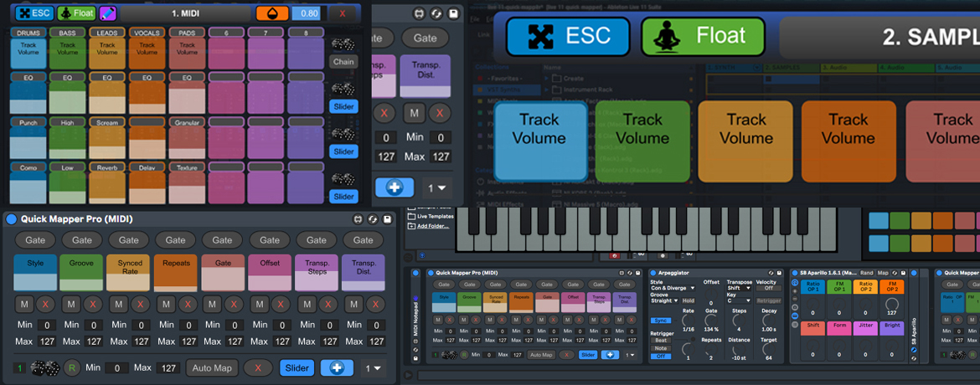The height and width of the screenshot is (385, 980).
Task: Click the green R button beside dice
Action: click(72, 368)
